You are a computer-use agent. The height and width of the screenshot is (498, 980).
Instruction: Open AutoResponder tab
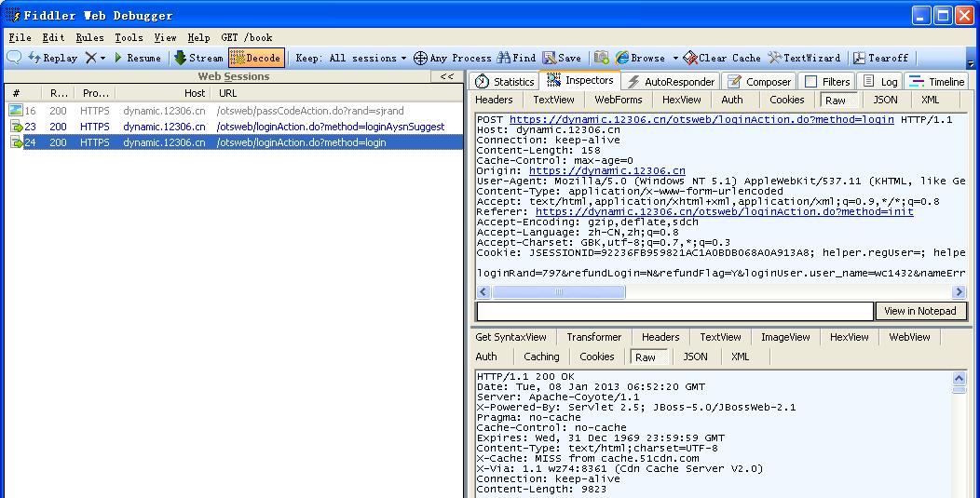coord(671,81)
